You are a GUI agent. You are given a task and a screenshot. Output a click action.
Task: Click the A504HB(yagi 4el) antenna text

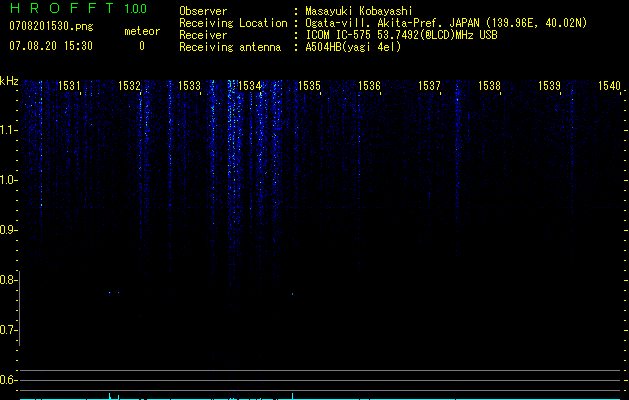coord(353,47)
